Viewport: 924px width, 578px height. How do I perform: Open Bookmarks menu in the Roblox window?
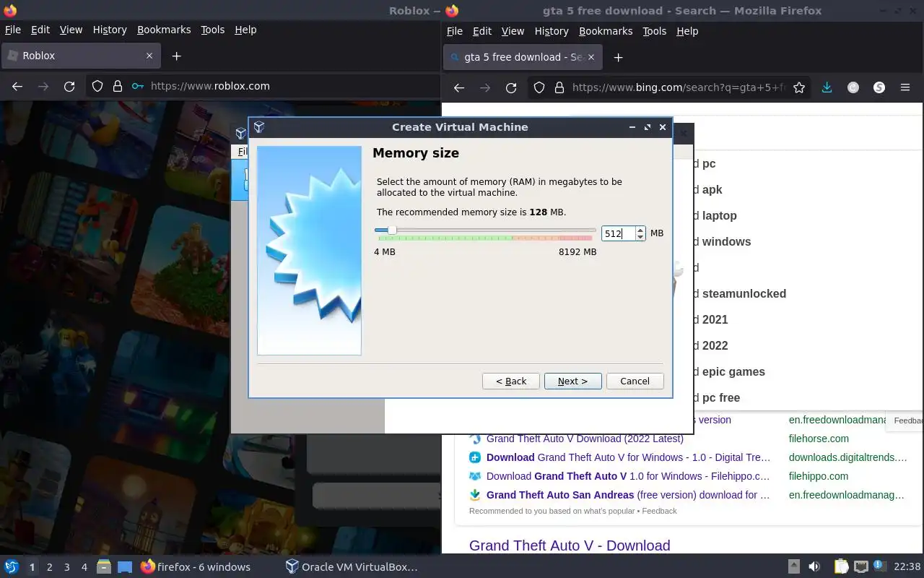pos(164,30)
